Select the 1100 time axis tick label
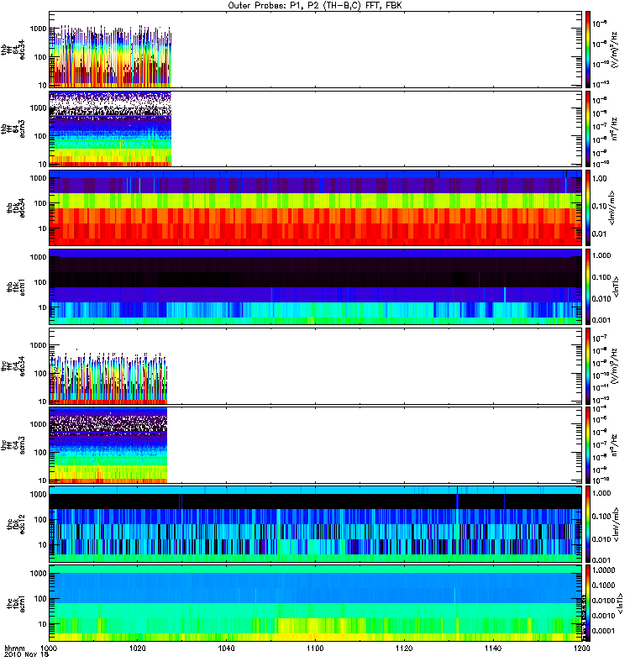Image resolution: width=630 pixels, height=672 pixels. pyautogui.click(x=315, y=648)
